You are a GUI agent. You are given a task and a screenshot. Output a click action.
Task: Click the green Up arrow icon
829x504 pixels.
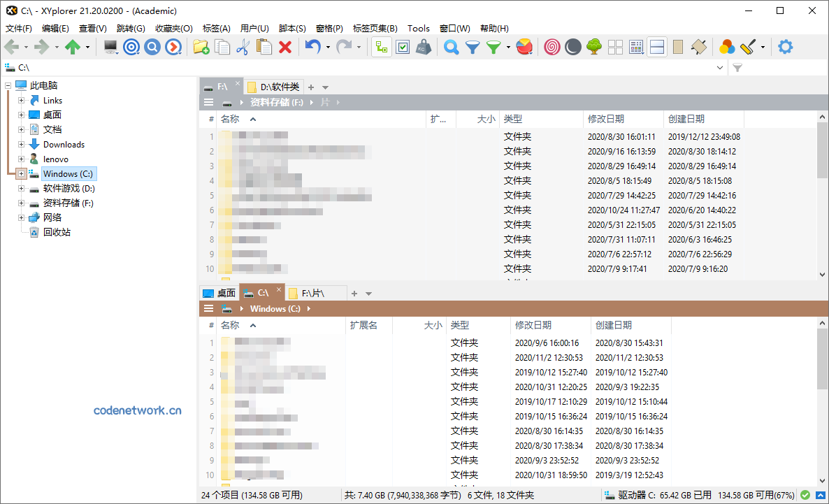pos(73,47)
